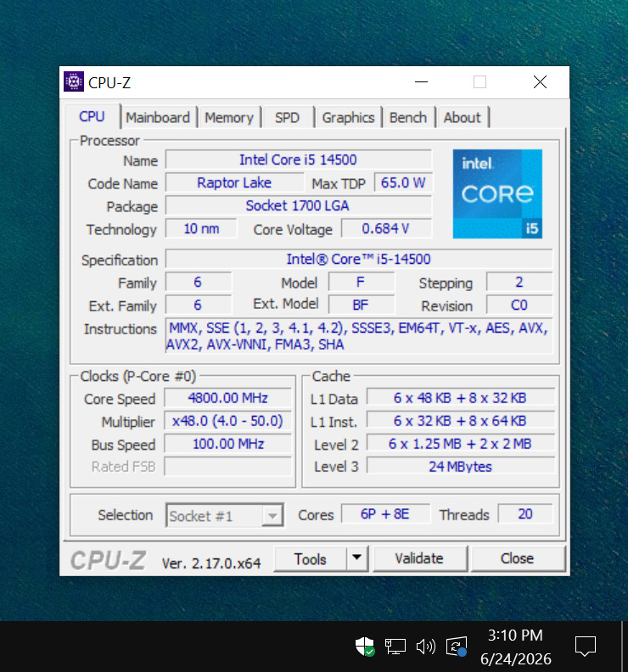Click the Name field 'Intel Core i5 14500'
This screenshot has height=672, width=628.
pyautogui.click(x=299, y=160)
